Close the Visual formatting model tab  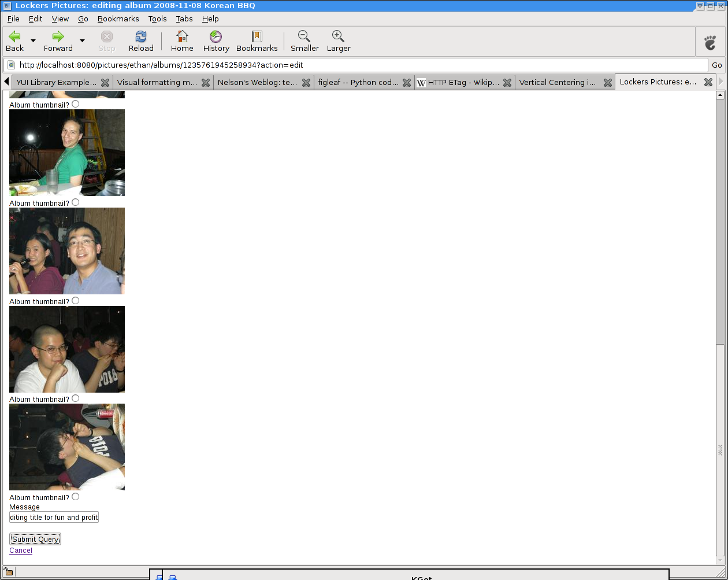(206, 83)
